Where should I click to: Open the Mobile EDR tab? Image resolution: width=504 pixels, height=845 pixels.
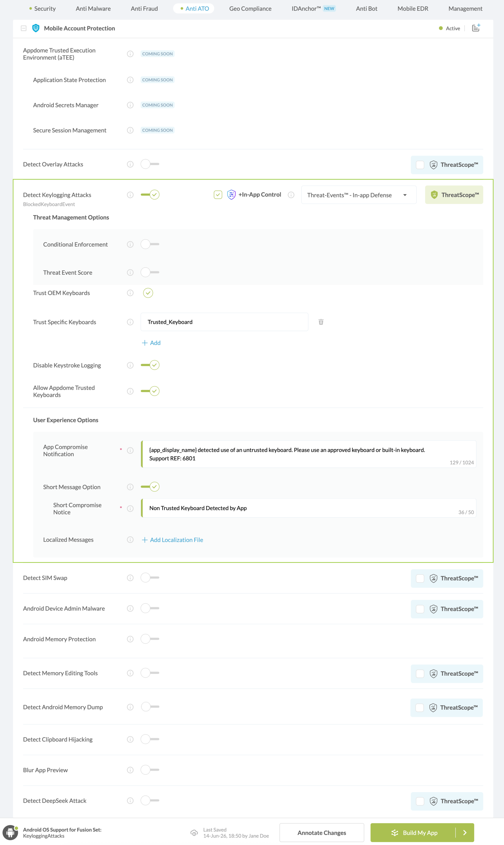pyautogui.click(x=413, y=8)
